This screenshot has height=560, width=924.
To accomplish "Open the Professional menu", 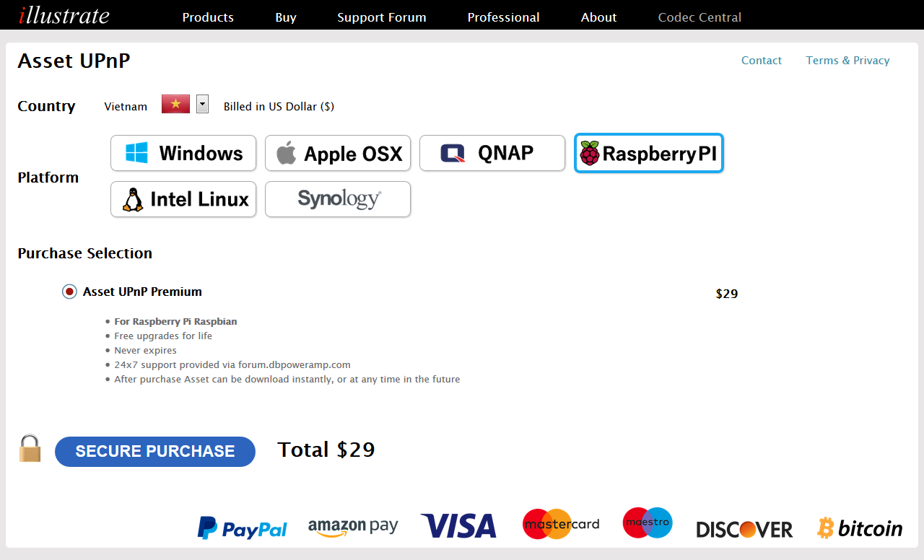I will (x=503, y=17).
